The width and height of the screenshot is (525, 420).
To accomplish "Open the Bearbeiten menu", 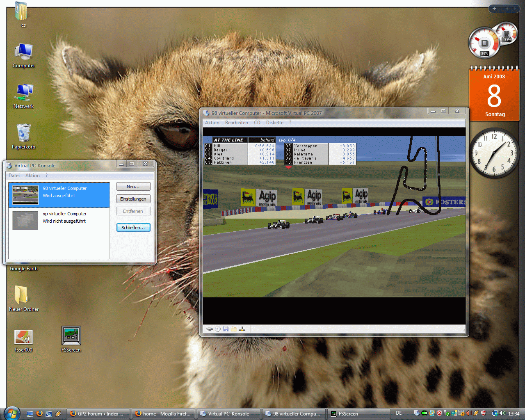I will [236, 123].
